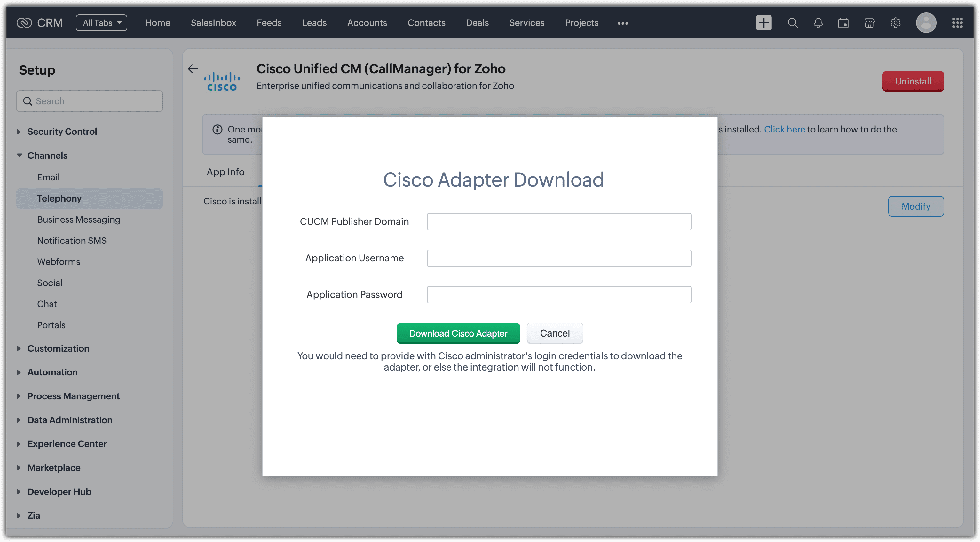Open the All Tabs dropdown
The height and width of the screenshot is (542, 980).
point(101,23)
